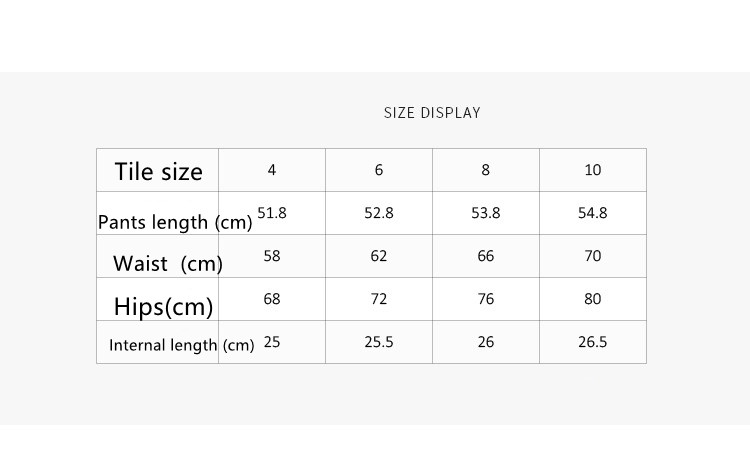
Task: Select the size 10 column header
Action: pos(593,170)
